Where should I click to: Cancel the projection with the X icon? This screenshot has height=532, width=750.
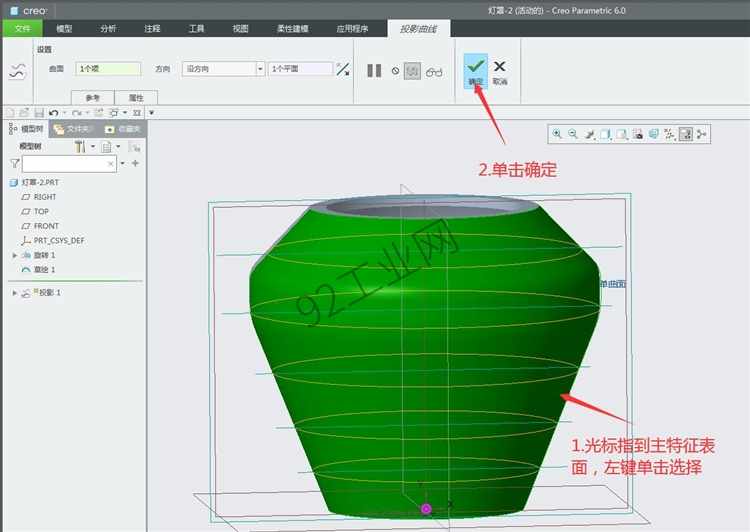pos(500,72)
